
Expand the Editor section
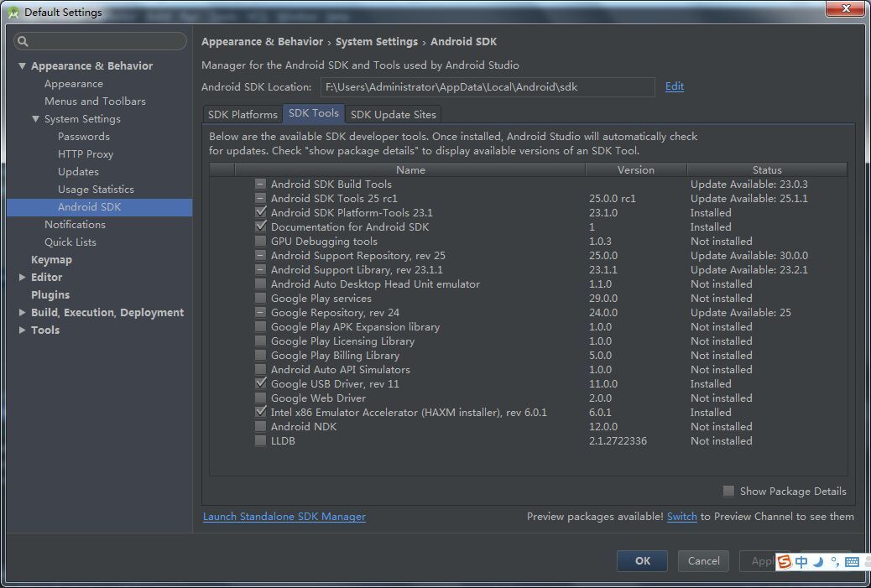pos(22,277)
